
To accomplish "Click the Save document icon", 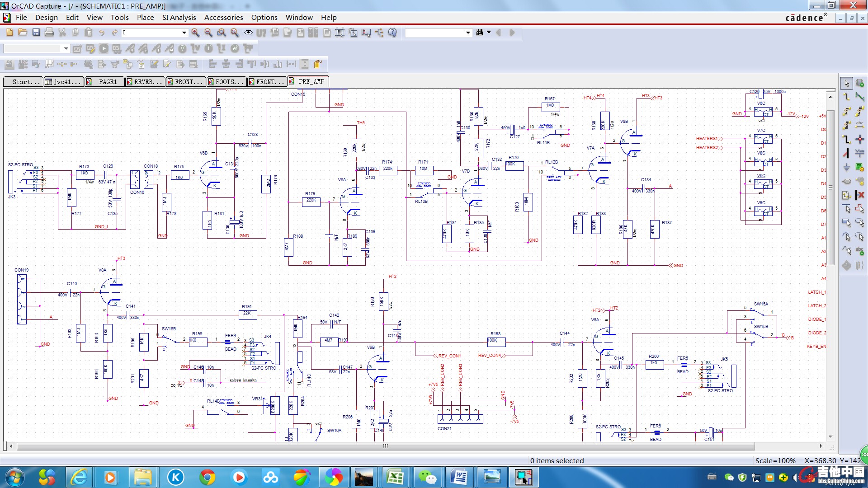I will coord(36,33).
